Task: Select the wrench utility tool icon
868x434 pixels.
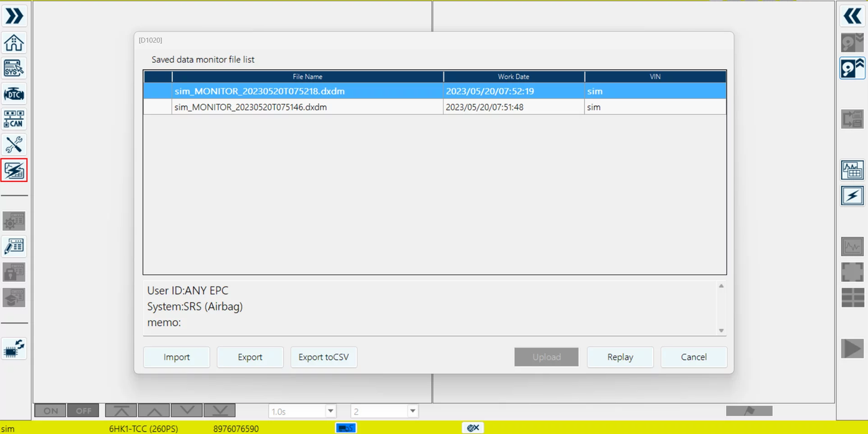Action: tap(13, 144)
